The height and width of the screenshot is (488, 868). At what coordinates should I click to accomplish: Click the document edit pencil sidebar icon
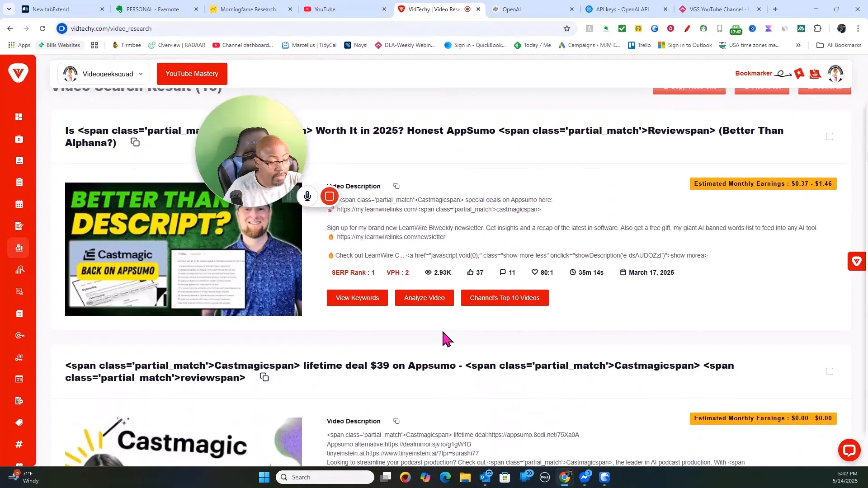[x=19, y=226]
